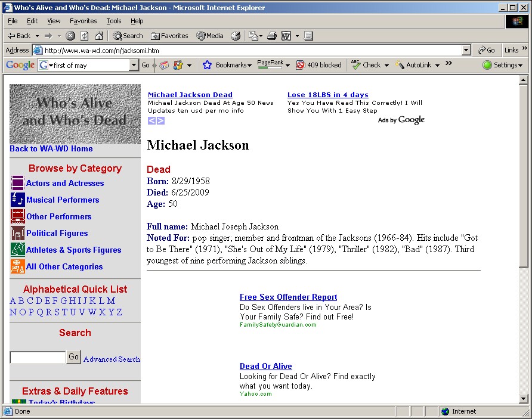Toggle the popup blocker showing 409 blocked
The height and width of the screenshot is (419, 532).
click(x=318, y=65)
